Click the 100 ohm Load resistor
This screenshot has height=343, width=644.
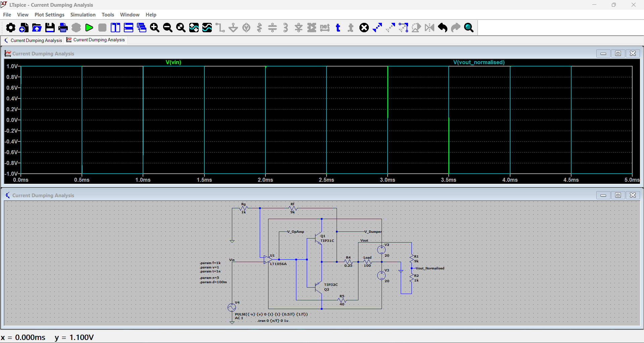(367, 262)
